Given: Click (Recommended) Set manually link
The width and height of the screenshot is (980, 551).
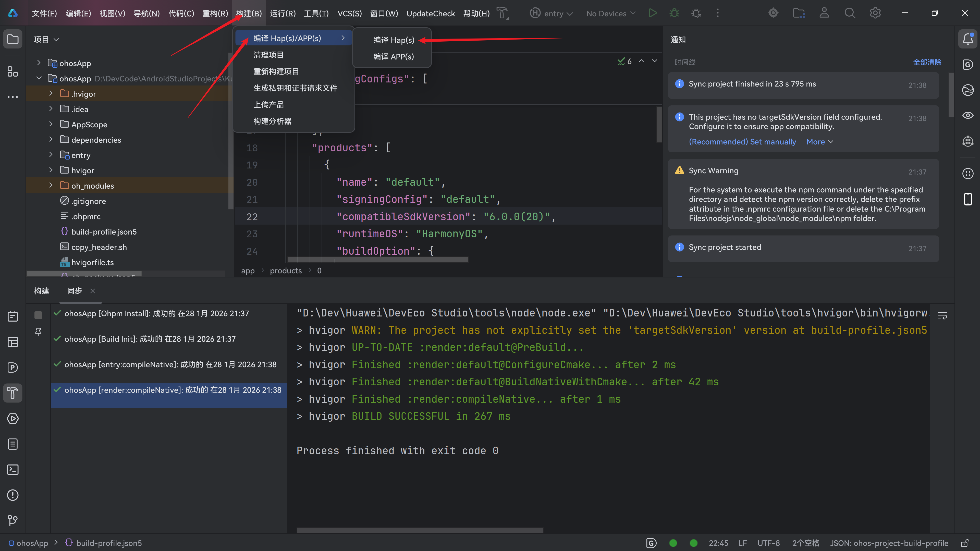Looking at the screenshot, I should (x=742, y=142).
